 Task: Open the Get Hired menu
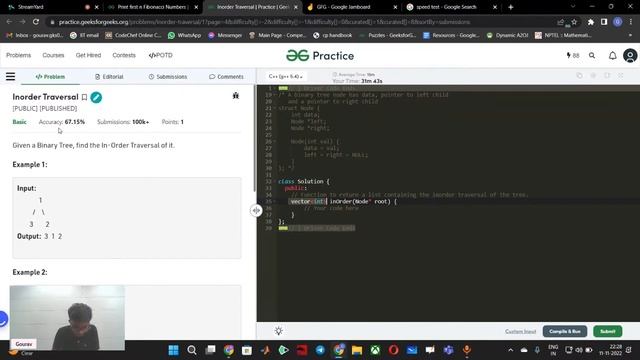88,55
